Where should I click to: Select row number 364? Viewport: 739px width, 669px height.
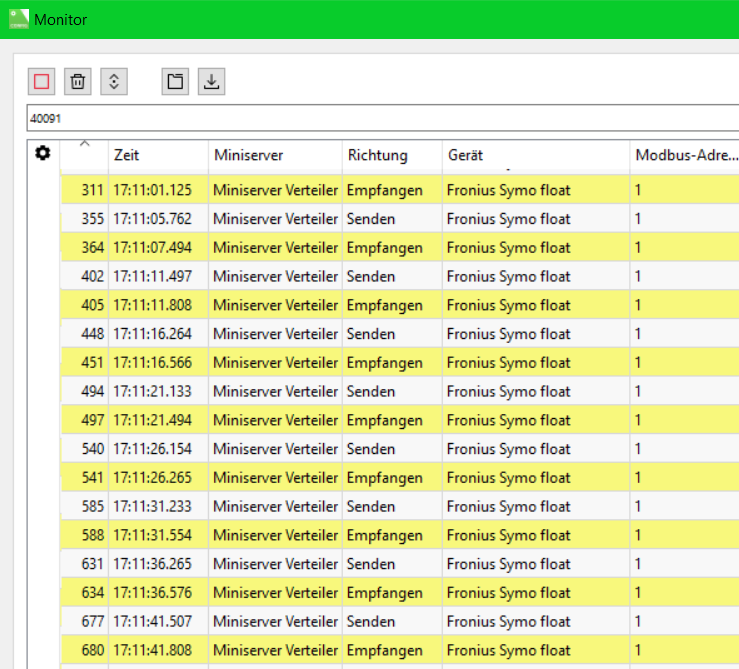pos(92,248)
